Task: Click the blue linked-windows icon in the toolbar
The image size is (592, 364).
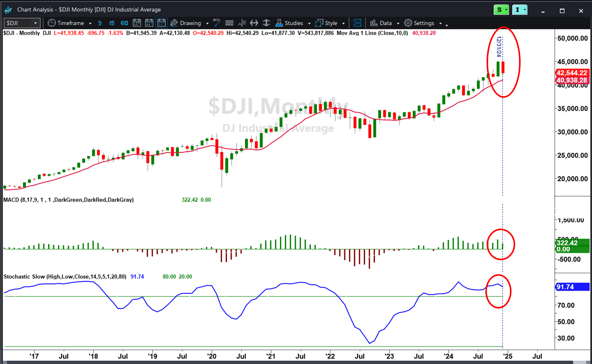Action: click(358, 23)
